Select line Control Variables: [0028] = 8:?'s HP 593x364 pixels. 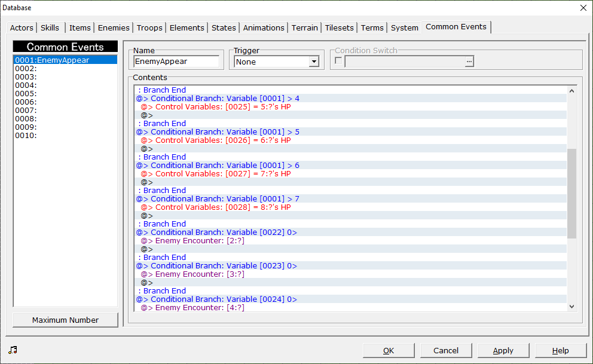(351, 207)
